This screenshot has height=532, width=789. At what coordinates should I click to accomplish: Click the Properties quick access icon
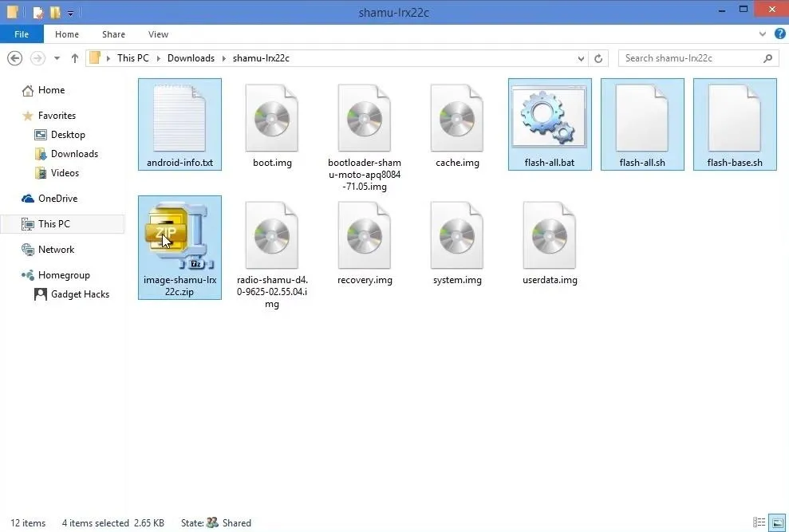[x=38, y=13]
